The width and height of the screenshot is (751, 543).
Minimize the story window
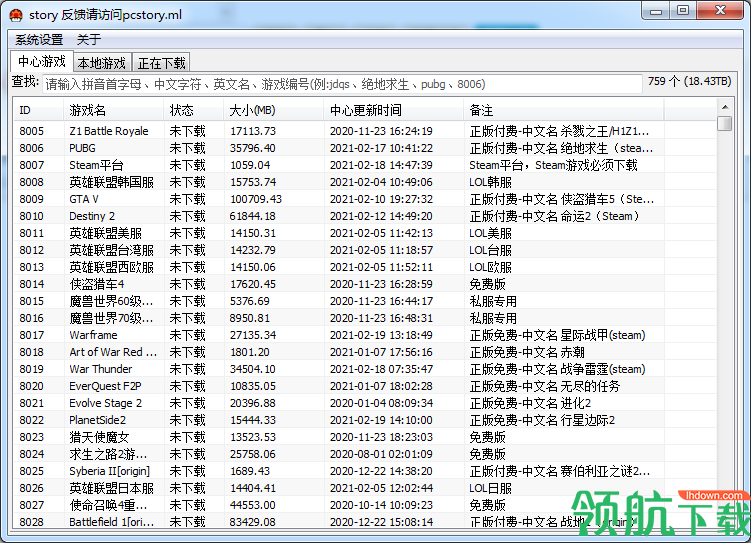click(656, 11)
